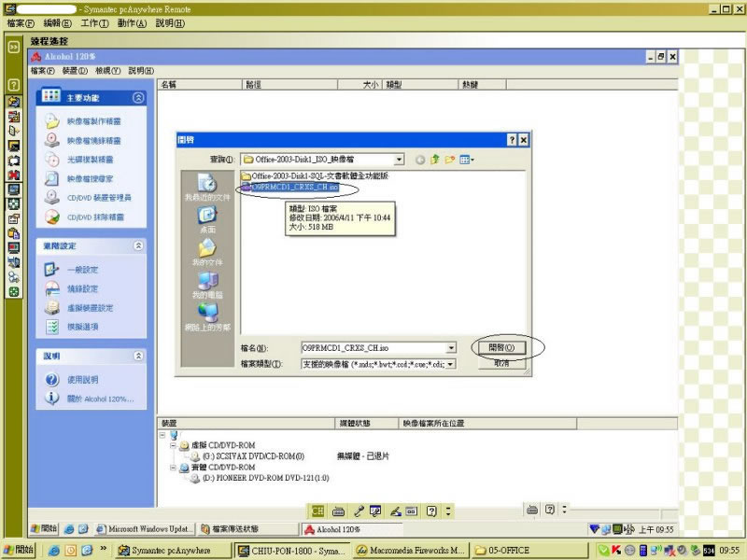747x560 pixels.
Task: Collapse the 進階設定 panel
Action: pyautogui.click(x=138, y=245)
